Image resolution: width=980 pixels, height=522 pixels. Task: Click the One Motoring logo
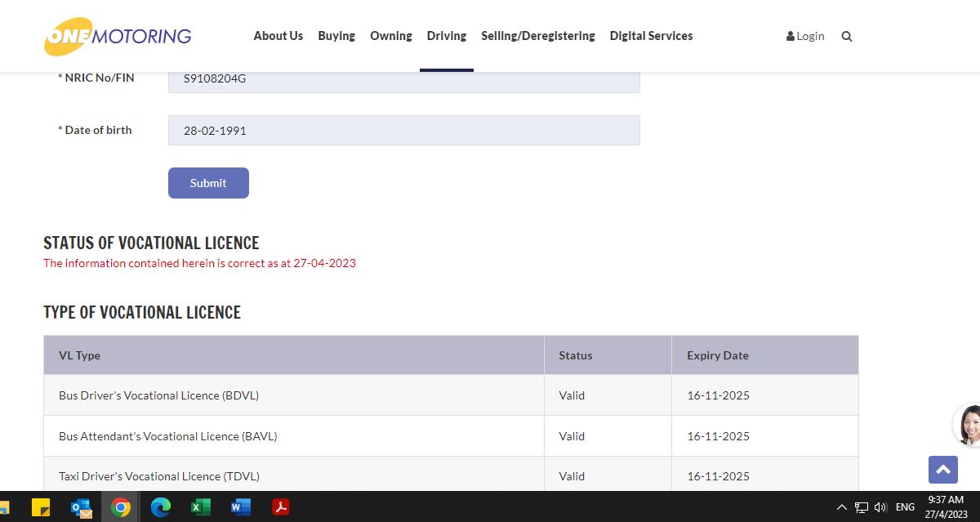pyautogui.click(x=118, y=36)
